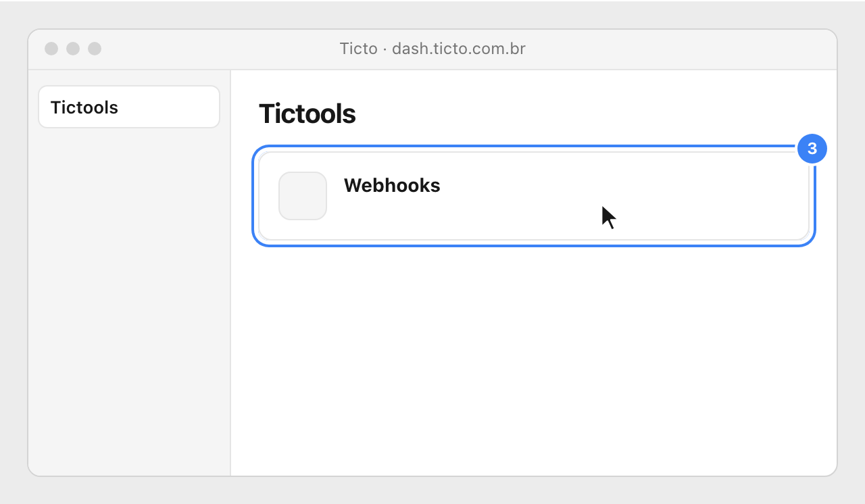This screenshot has width=865, height=504.
Task: Click the Tictools page heading
Action: point(307,114)
